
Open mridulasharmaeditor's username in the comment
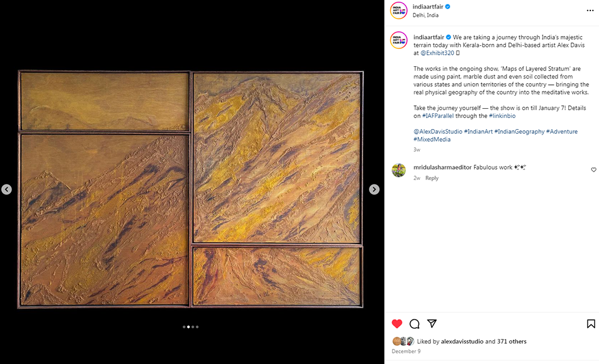(x=443, y=167)
